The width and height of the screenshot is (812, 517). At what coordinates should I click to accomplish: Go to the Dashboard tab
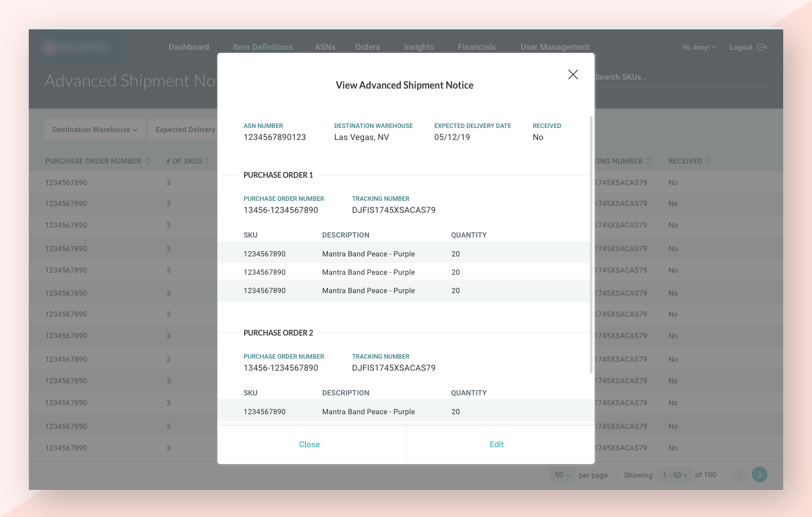pos(189,47)
